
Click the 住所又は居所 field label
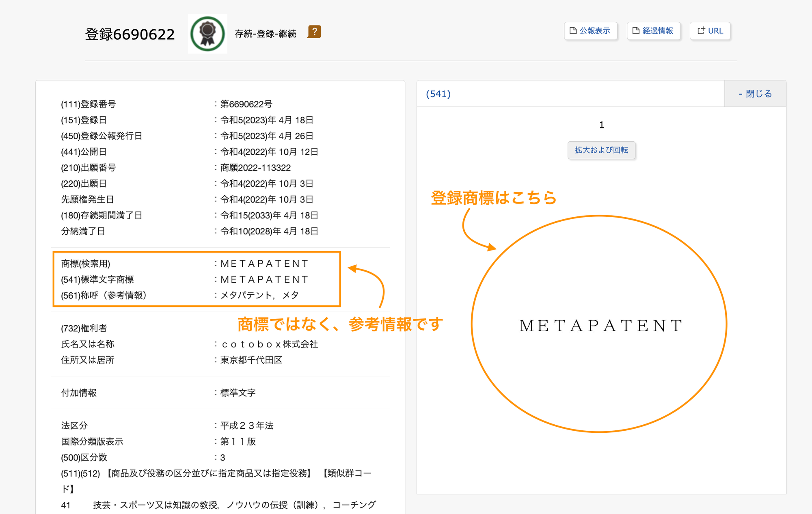pyautogui.click(x=88, y=360)
